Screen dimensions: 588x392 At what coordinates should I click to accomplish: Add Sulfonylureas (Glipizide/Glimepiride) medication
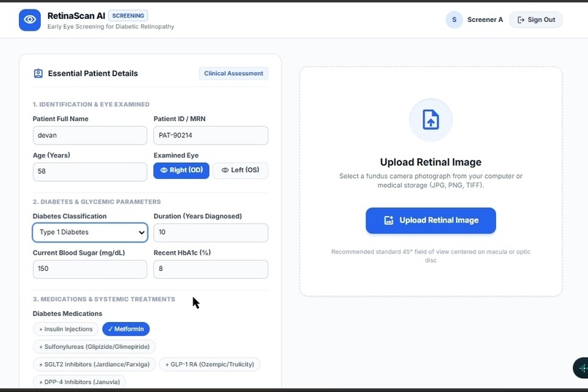click(94, 347)
